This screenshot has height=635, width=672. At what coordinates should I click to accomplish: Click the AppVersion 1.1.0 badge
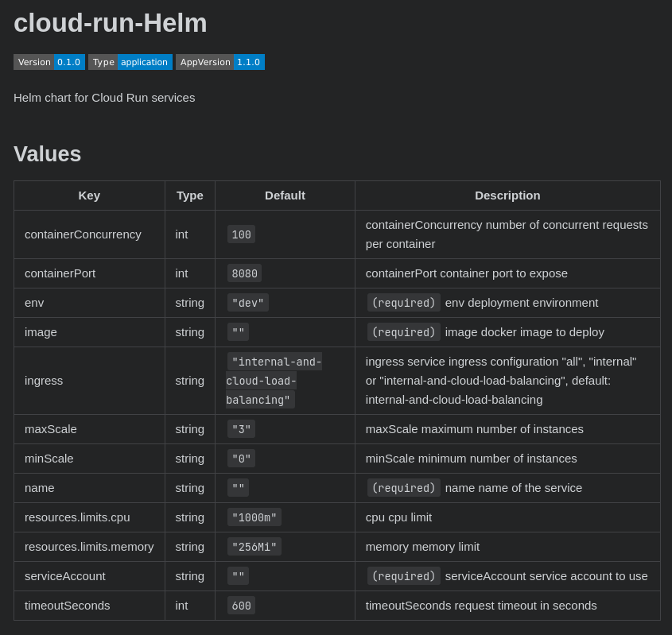click(220, 62)
